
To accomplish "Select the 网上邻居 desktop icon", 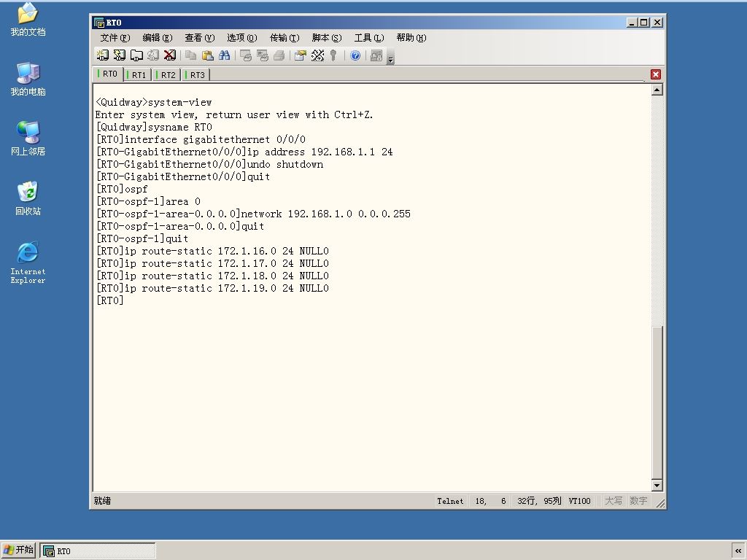I will (x=28, y=139).
